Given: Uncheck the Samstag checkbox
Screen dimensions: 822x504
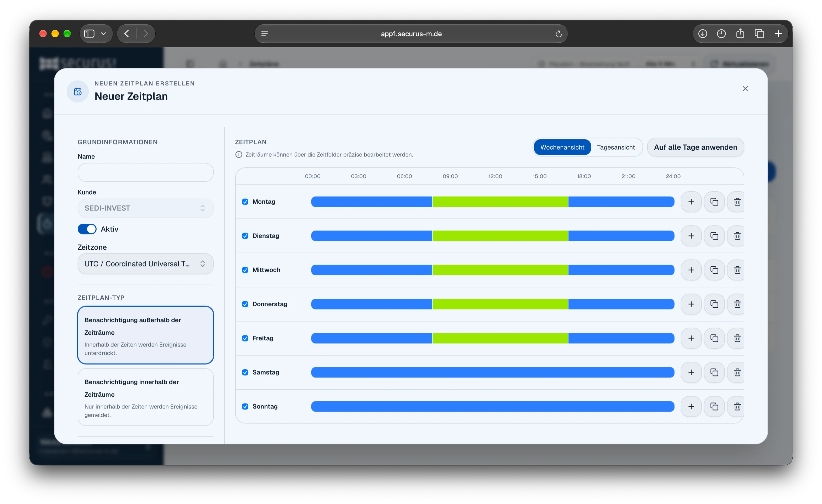Looking at the screenshot, I should pos(245,372).
